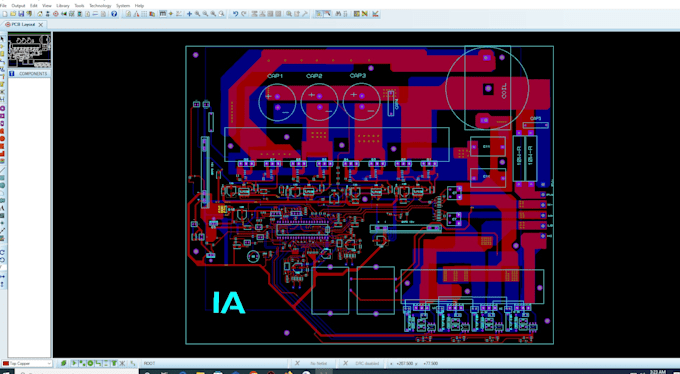Click the auto-router toolbar icon
Screen dimensions: 680x374
[x=365, y=14]
